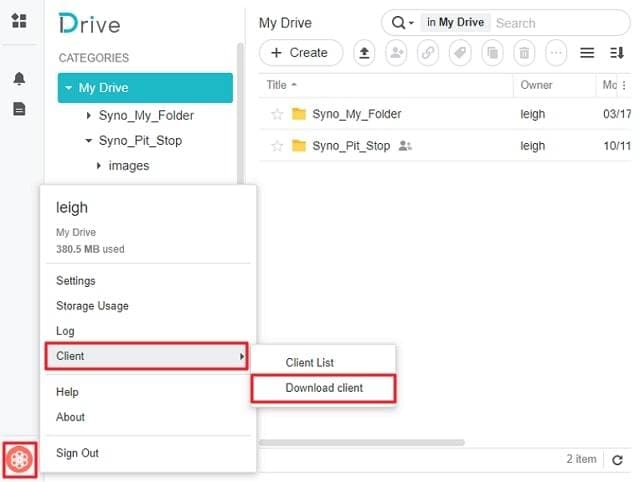Click the horizontal scrollbar below file list
This screenshot has width=640, height=482.
(x=362, y=442)
